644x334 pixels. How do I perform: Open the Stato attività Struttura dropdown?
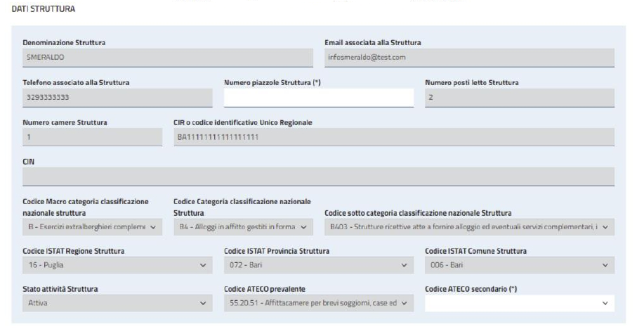point(117,303)
